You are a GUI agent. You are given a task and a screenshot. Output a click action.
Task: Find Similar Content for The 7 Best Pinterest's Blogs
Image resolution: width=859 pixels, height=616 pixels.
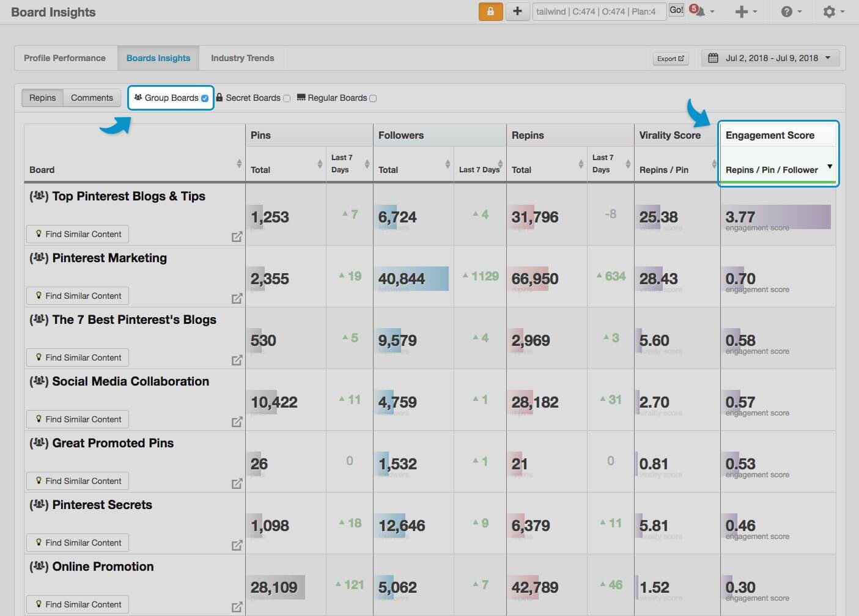pos(78,358)
